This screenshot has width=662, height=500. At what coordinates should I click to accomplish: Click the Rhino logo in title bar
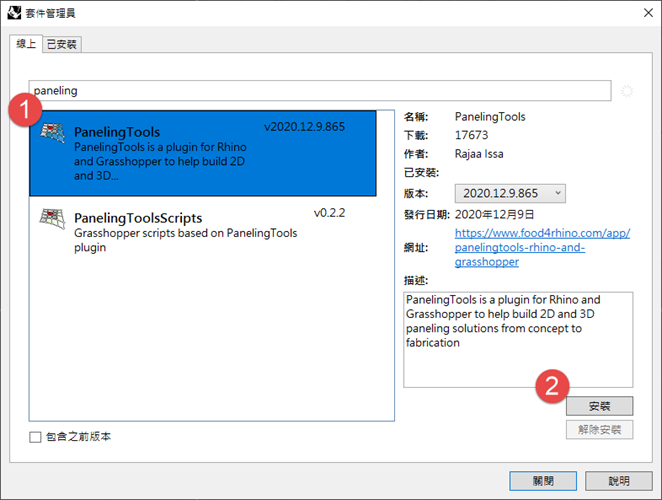pos(14,13)
